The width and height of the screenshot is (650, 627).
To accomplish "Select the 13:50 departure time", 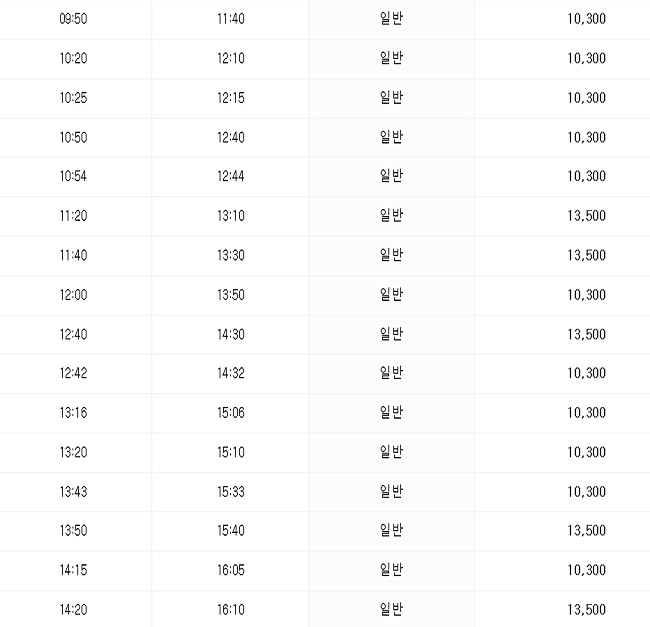I will (x=73, y=530).
